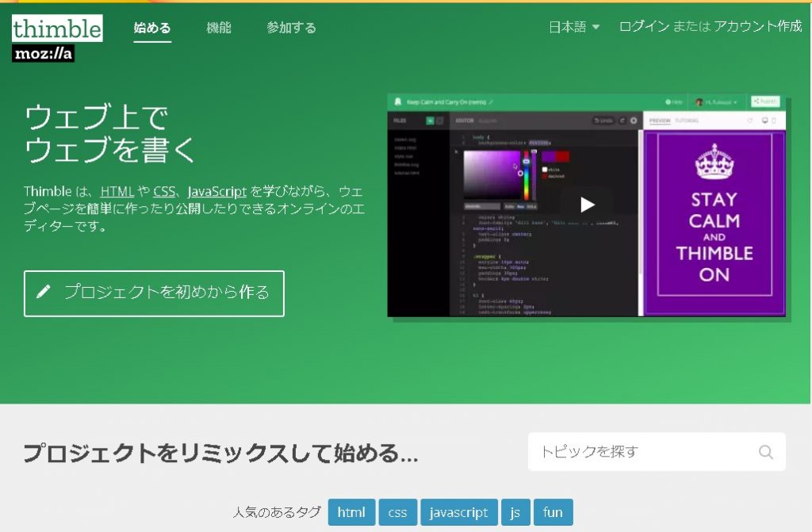Select the 始める navigation tab
The image size is (812, 532).
(x=152, y=28)
